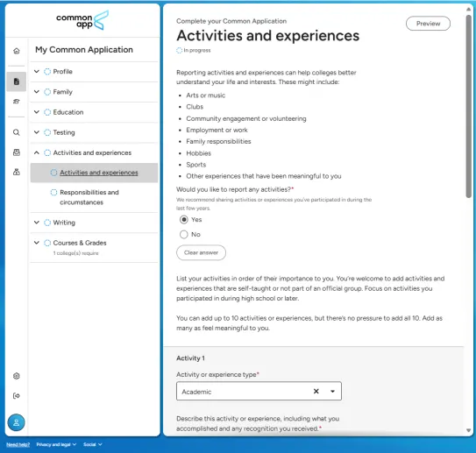Click the Academic activity type field

point(259,392)
